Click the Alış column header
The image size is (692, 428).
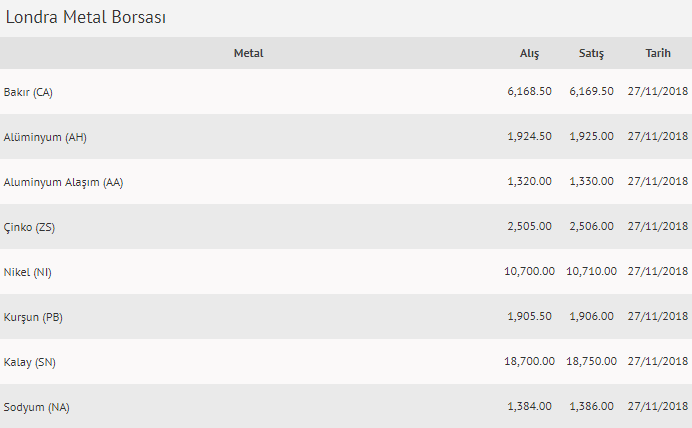point(529,53)
